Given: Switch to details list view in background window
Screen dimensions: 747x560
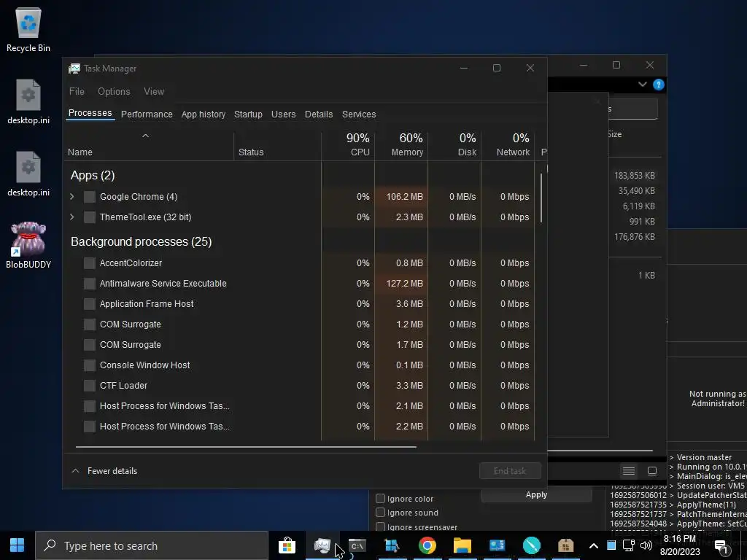Looking at the screenshot, I should click(628, 471).
